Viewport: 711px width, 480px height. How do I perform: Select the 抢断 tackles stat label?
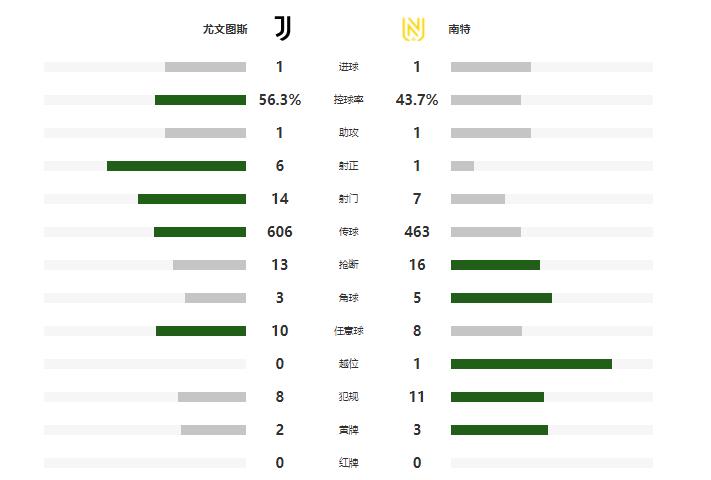[348, 265]
